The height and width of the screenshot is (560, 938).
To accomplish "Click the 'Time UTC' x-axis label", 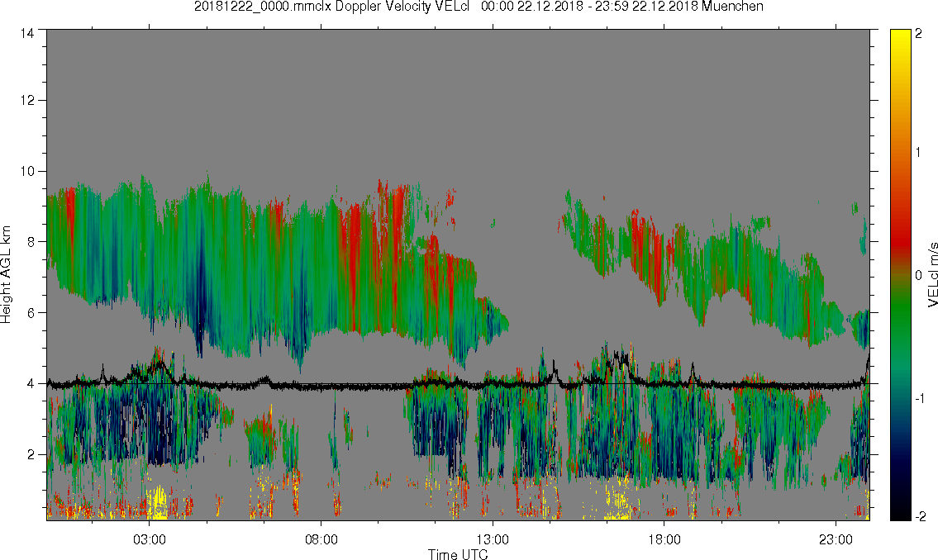I will point(458,554).
